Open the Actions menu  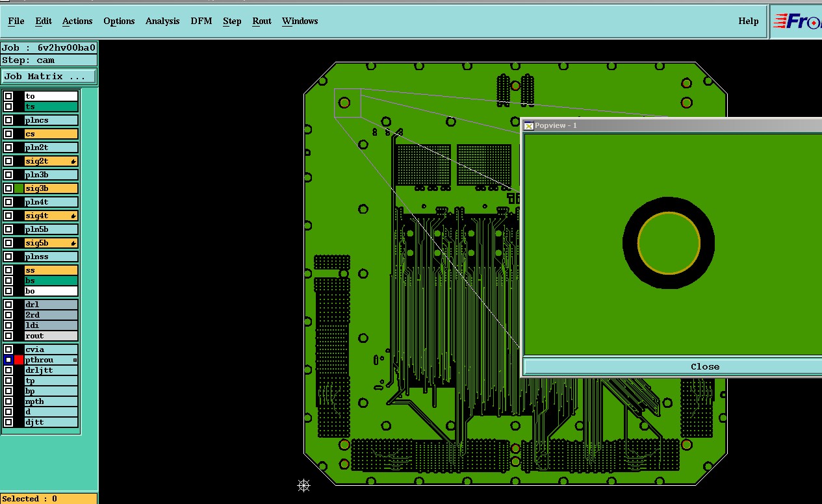coord(77,21)
